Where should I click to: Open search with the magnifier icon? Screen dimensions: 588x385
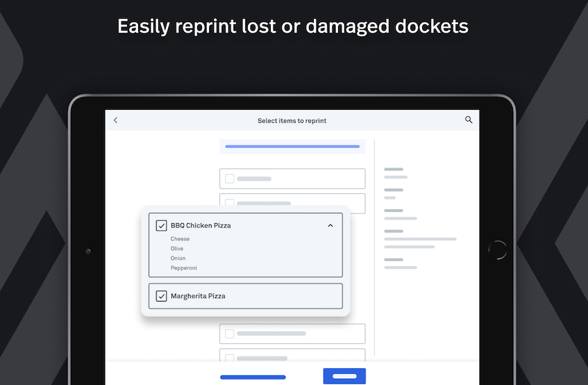tap(469, 120)
